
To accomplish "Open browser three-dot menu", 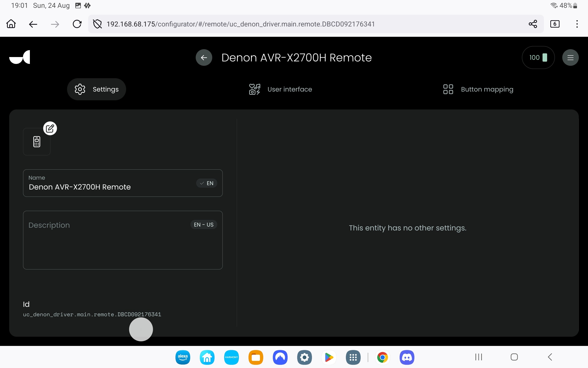I will [577, 24].
